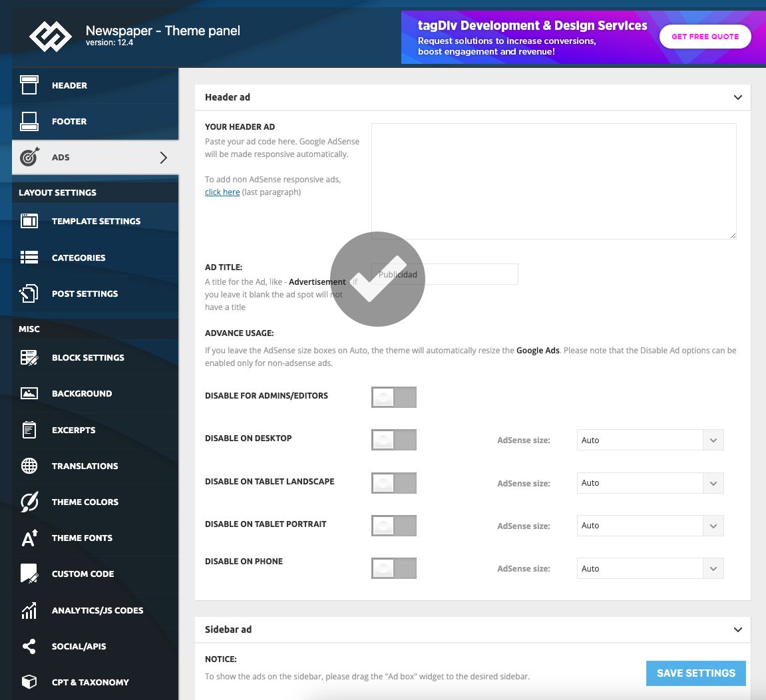Open the Translations menu item
Image resolution: width=766 pixels, height=700 pixels.
(95, 466)
